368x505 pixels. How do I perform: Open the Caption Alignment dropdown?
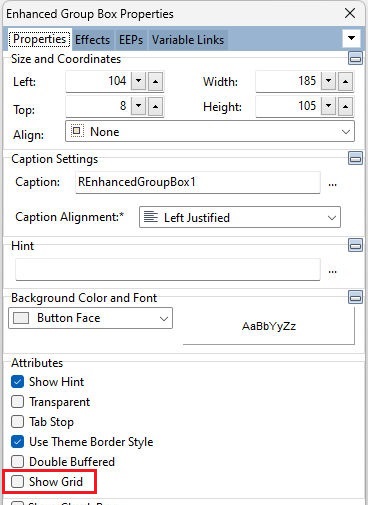(x=240, y=218)
